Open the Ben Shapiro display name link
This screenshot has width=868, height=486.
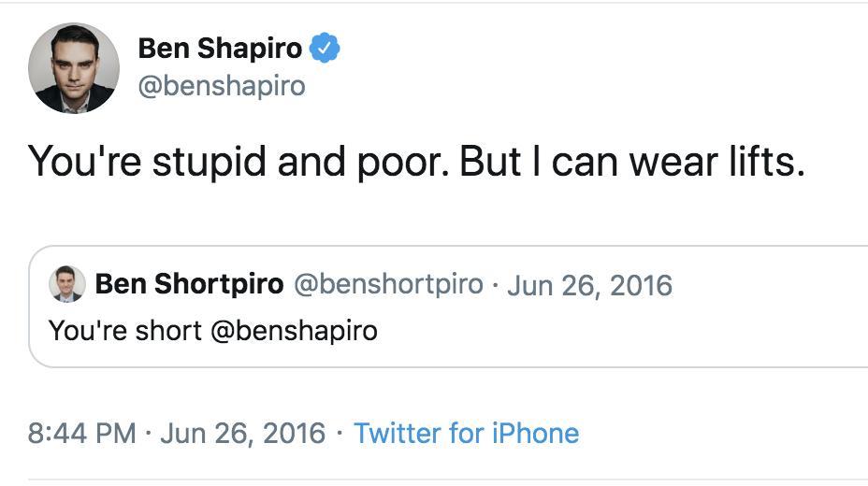click(219, 48)
